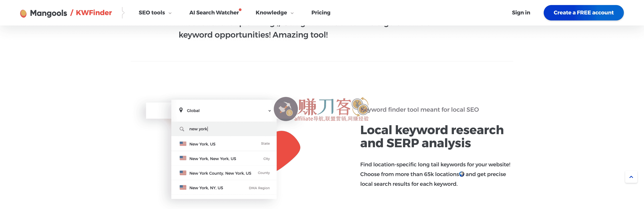Expand the SEO tools dropdown
Viewport: 644px width, 218px height.
[155, 13]
